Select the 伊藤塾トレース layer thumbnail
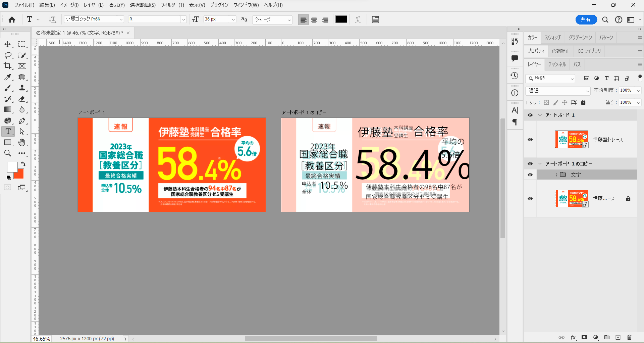 (571, 139)
